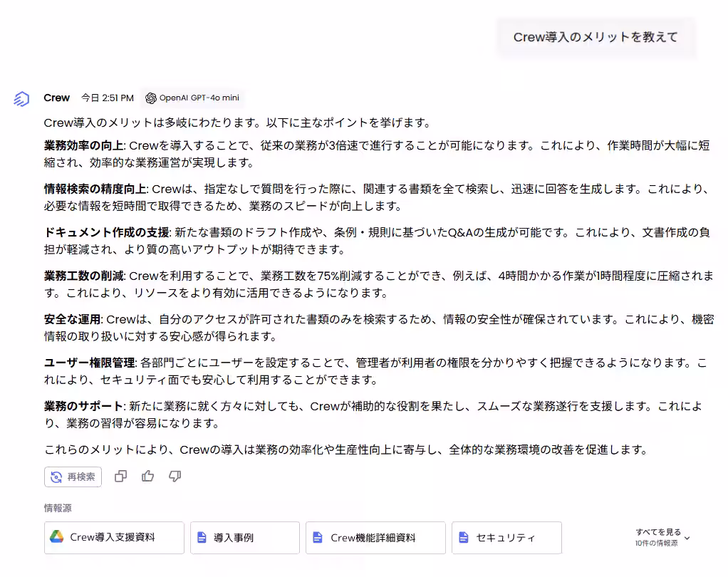Open the Crew機能詳細資料 source
The image size is (728, 577).
click(375, 538)
